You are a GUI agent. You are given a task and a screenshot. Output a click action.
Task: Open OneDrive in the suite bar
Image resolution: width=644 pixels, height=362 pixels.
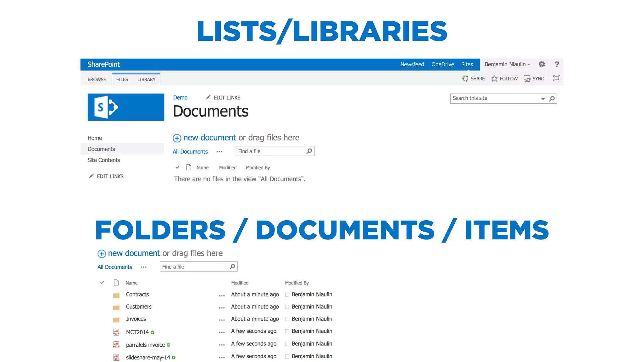coord(442,64)
